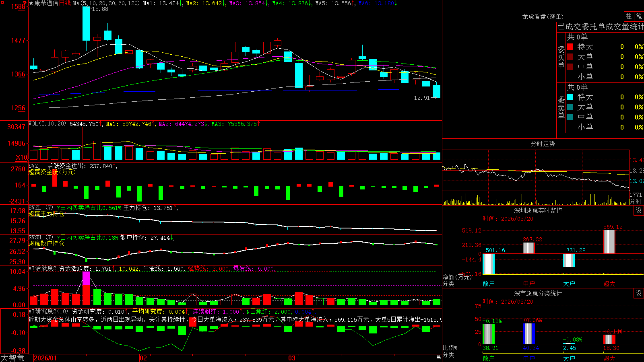
Task: Switch to the 笔 view tab
Action: point(639,16)
